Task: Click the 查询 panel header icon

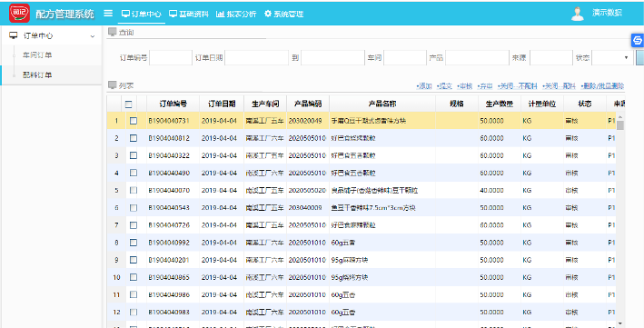Action: [x=112, y=32]
